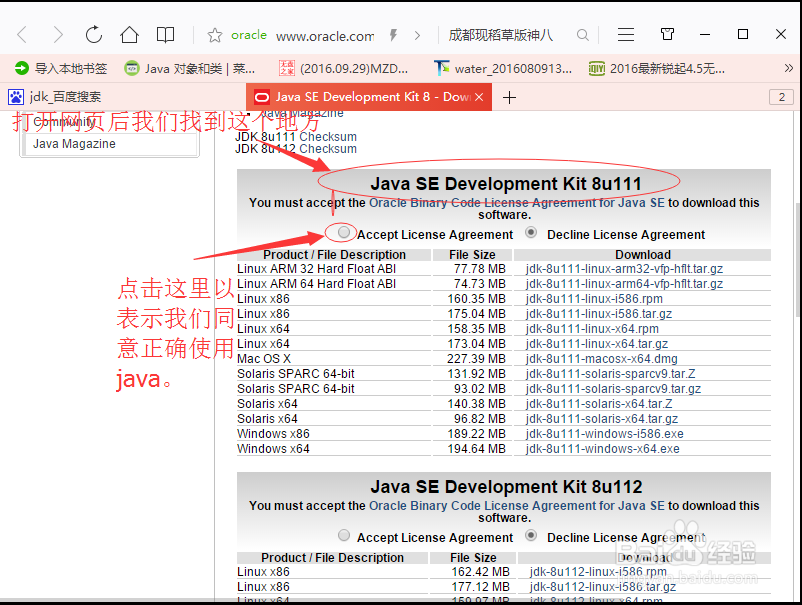
Task: Open the browser hamburger menu
Action: click(626, 34)
